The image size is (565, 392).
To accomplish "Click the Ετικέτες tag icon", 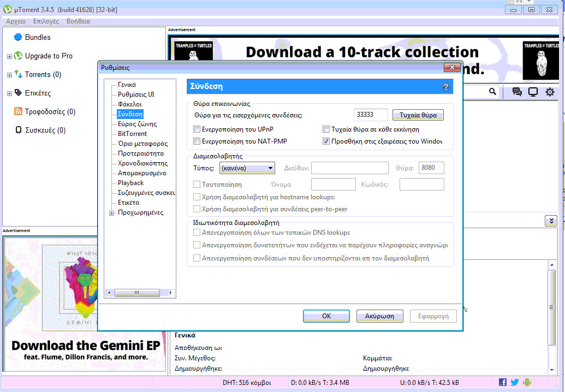I will tap(18, 93).
